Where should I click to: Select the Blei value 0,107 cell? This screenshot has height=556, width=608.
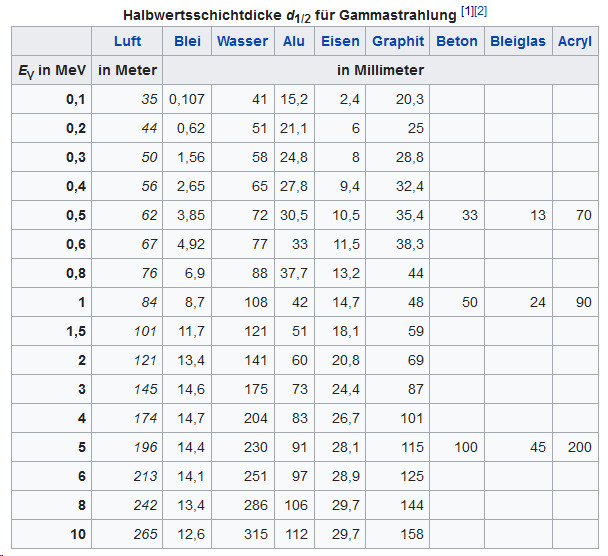click(x=187, y=99)
